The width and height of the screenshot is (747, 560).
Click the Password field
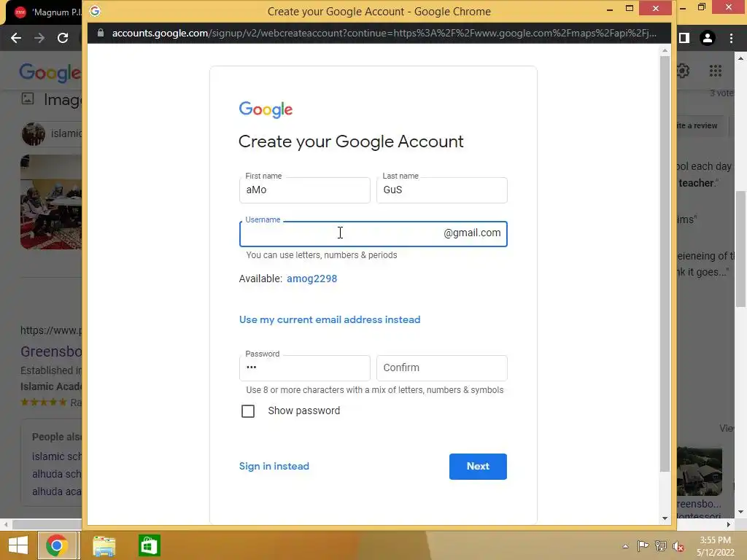click(x=304, y=368)
